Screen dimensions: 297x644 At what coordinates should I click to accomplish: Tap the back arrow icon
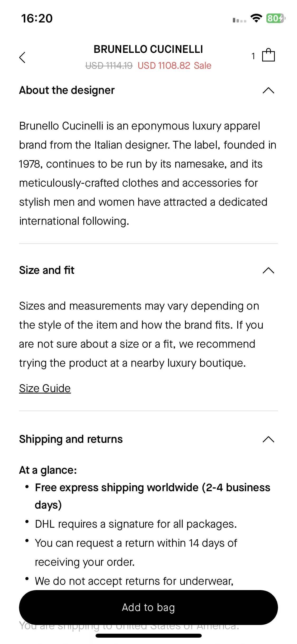coord(22,57)
